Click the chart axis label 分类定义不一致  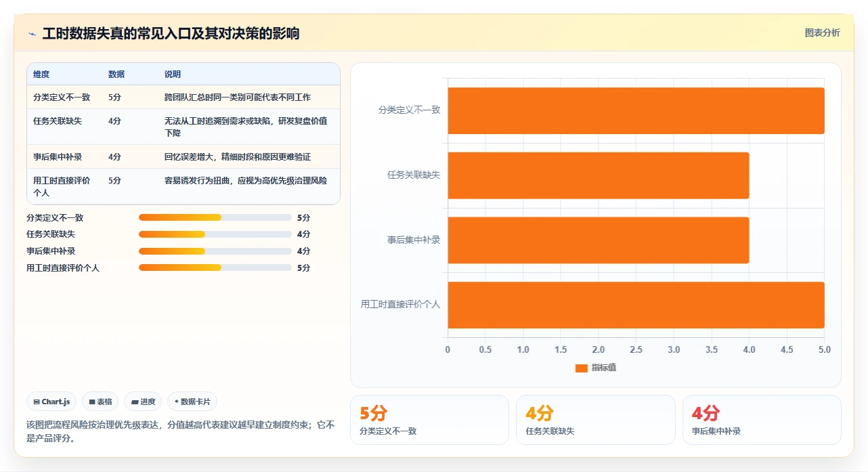[x=409, y=110]
